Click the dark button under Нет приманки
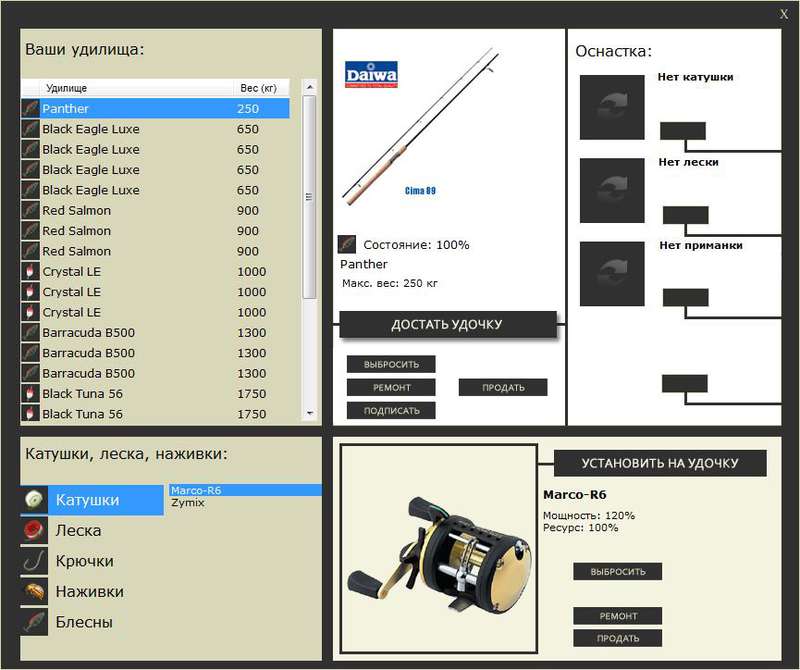The height and width of the screenshot is (670, 800). [685, 297]
